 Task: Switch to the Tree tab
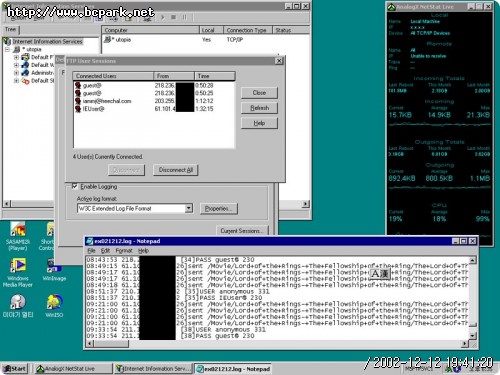coord(11,30)
